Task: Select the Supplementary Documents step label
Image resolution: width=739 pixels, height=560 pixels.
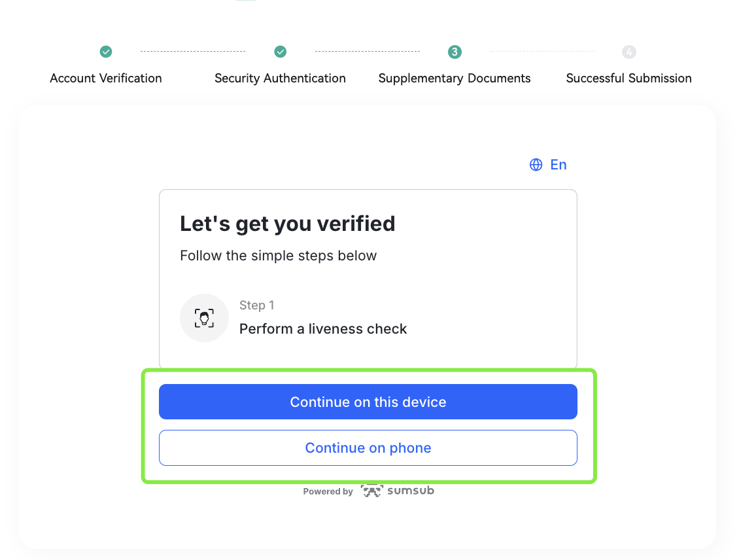Action: (455, 79)
